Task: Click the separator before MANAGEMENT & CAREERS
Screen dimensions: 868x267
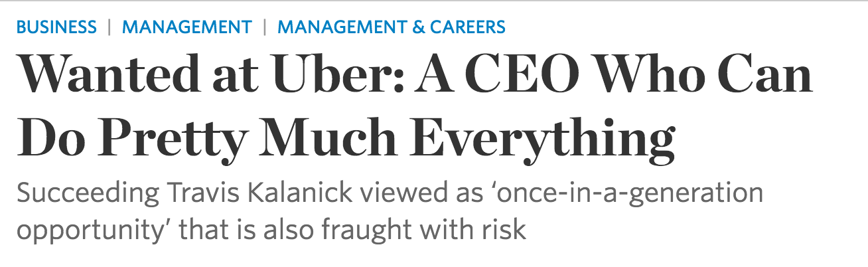Action: tap(265, 27)
